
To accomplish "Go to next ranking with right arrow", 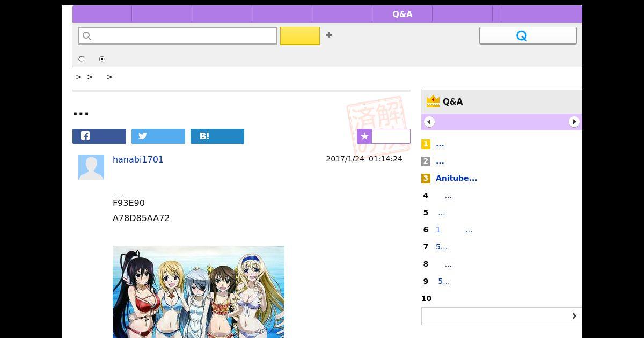I will [574, 122].
